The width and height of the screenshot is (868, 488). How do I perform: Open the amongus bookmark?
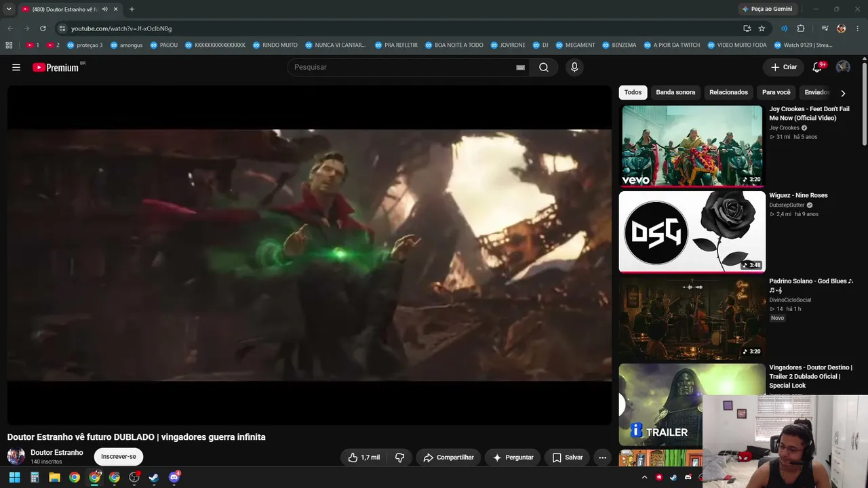126,45
